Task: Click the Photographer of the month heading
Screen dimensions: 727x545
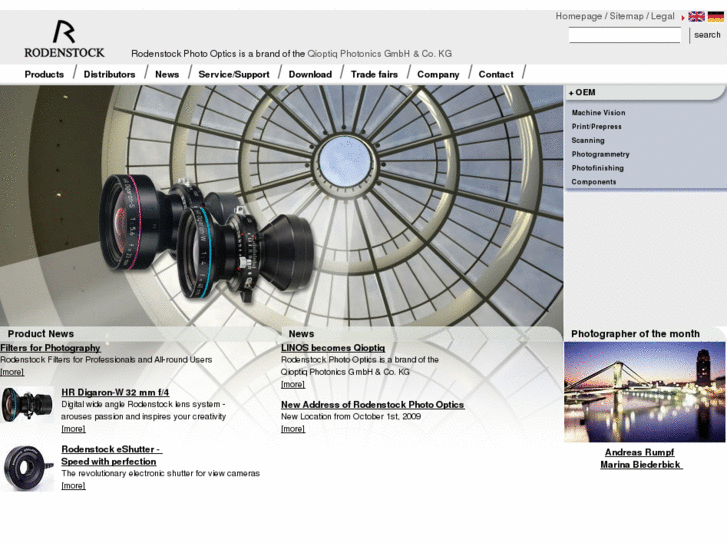Action: click(x=635, y=334)
